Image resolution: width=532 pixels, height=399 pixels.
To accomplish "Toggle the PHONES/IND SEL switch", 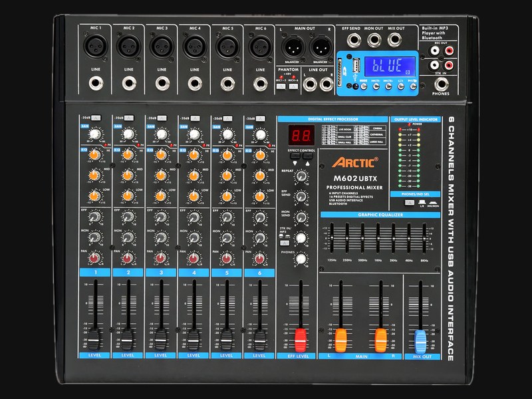I will pyautogui.click(x=410, y=203).
